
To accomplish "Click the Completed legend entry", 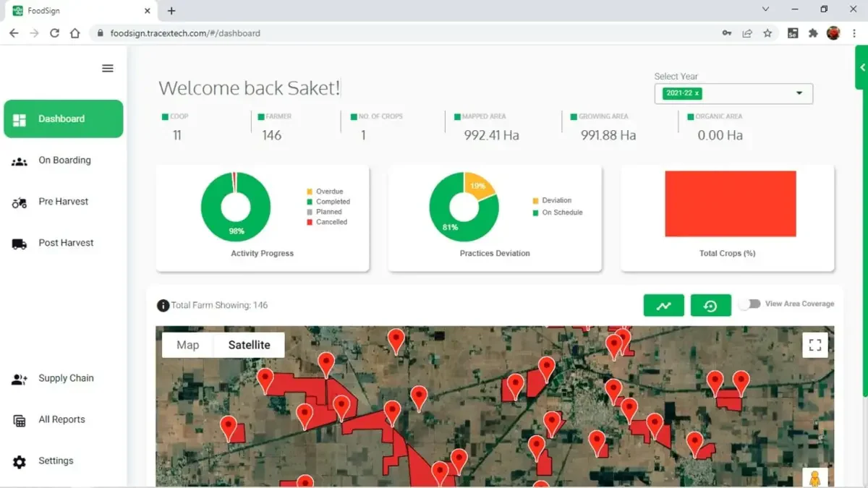I will tap(328, 202).
